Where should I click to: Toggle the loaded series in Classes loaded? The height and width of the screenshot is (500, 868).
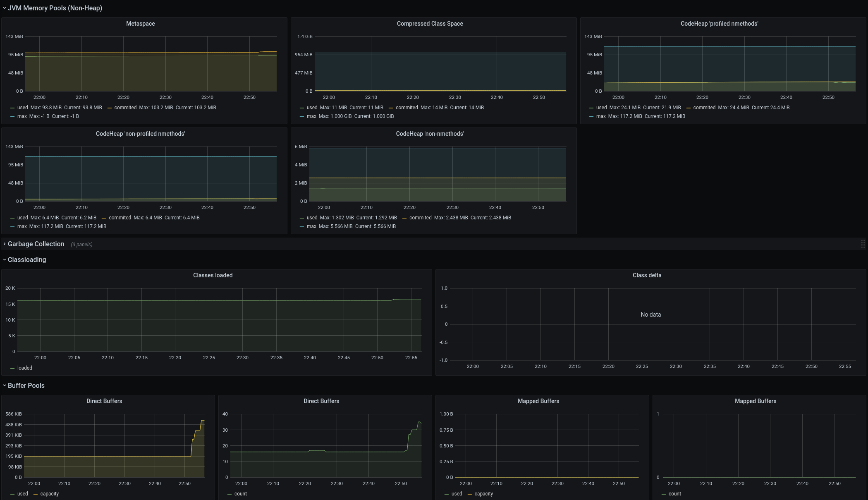pos(24,368)
